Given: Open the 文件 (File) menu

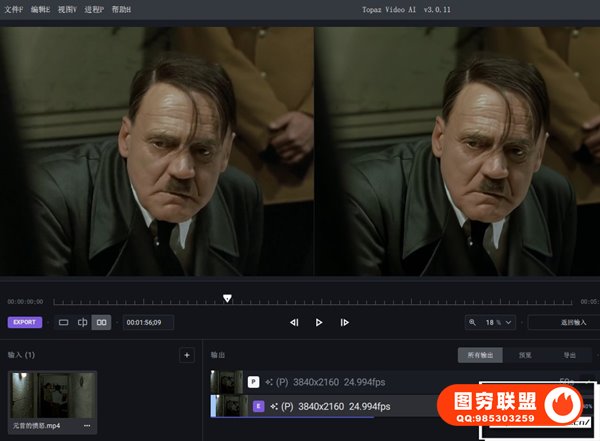Looking at the screenshot, I should click(x=13, y=9).
